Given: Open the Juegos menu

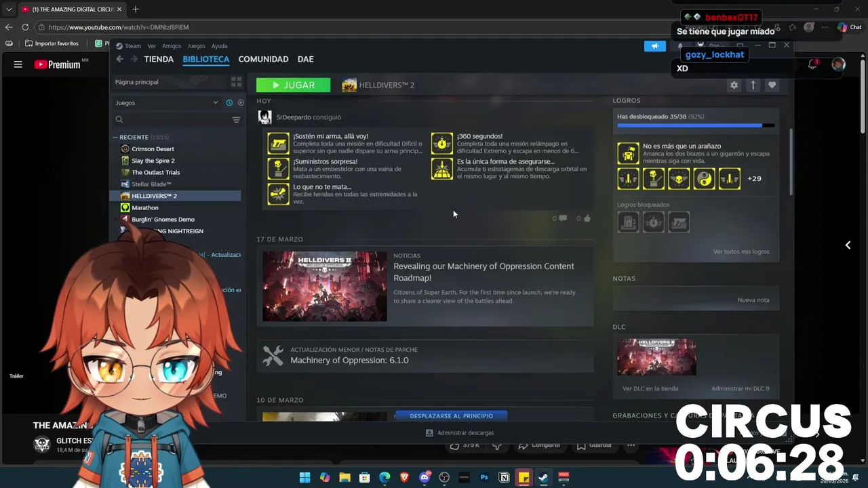Looking at the screenshot, I should click(196, 46).
